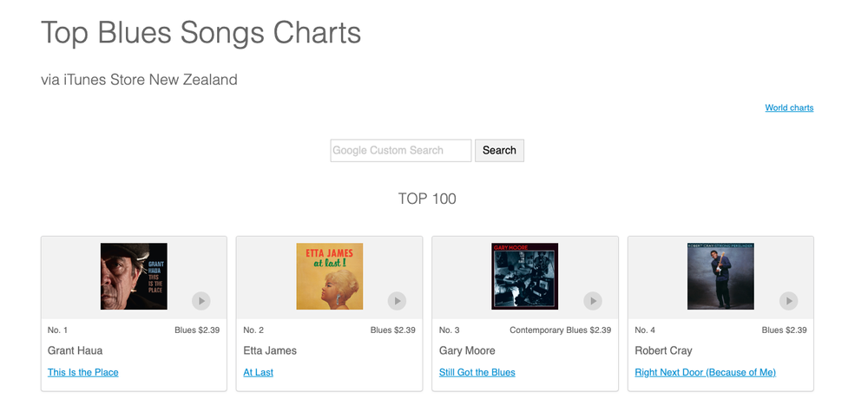Screen dimensions: 868x405
Task: Open the World charts link
Action: pyautogui.click(x=789, y=108)
